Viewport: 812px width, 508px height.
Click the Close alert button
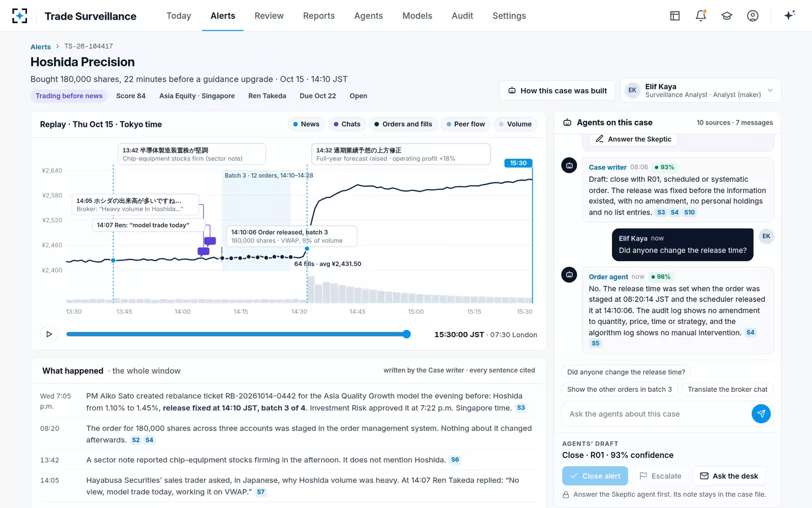pyautogui.click(x=595, y=476)
